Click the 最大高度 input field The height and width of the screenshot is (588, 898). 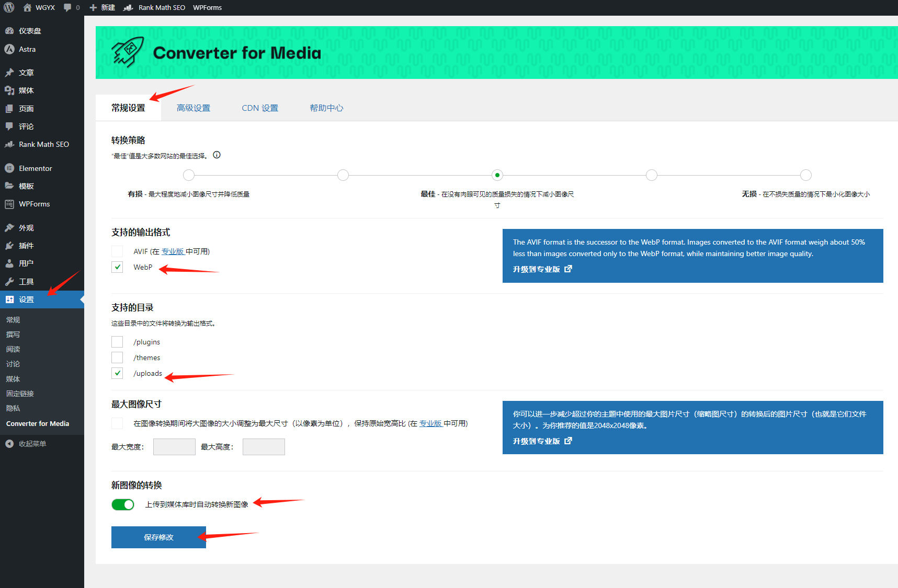pos(264,447)
